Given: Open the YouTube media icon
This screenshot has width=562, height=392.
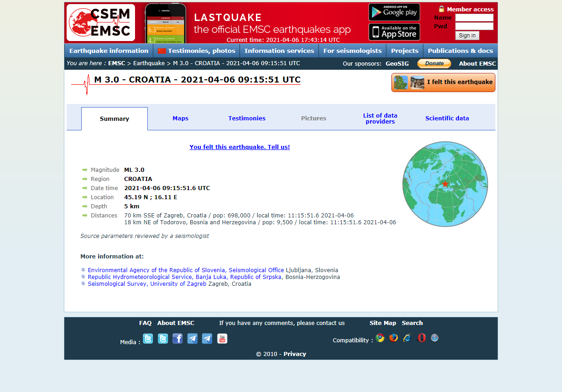Looking at the screenshot, I should 222,339.
